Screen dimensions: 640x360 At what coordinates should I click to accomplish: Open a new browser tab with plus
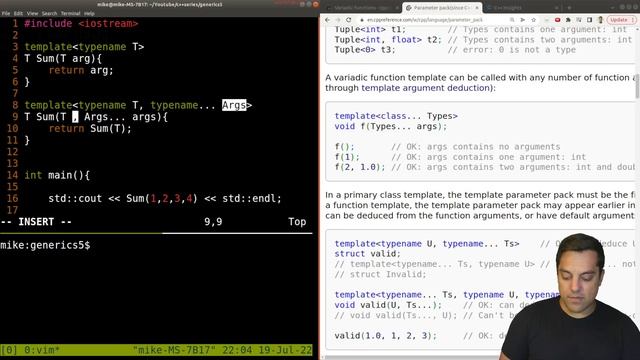point(569,8)
